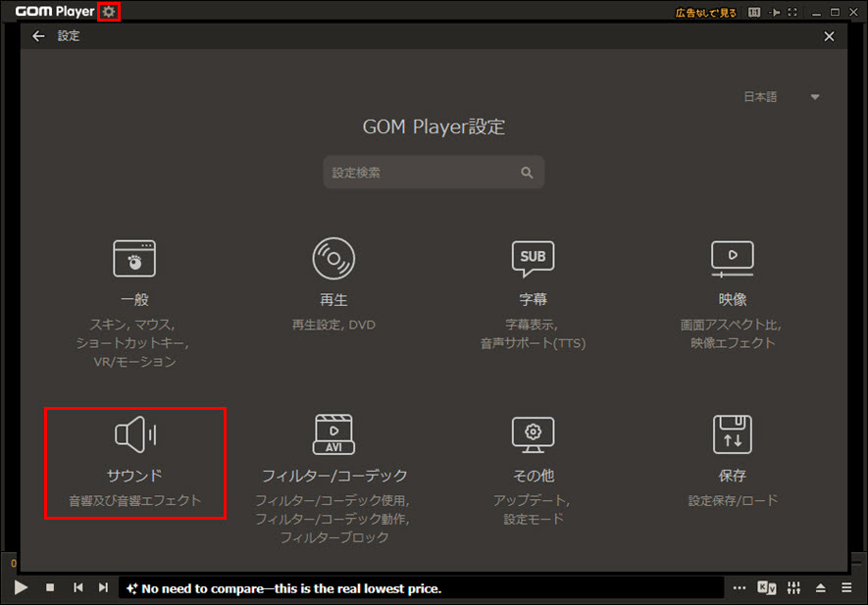Open the サウンド speaker icon
This screenshot has width=868, height=605.
[135, 434]
